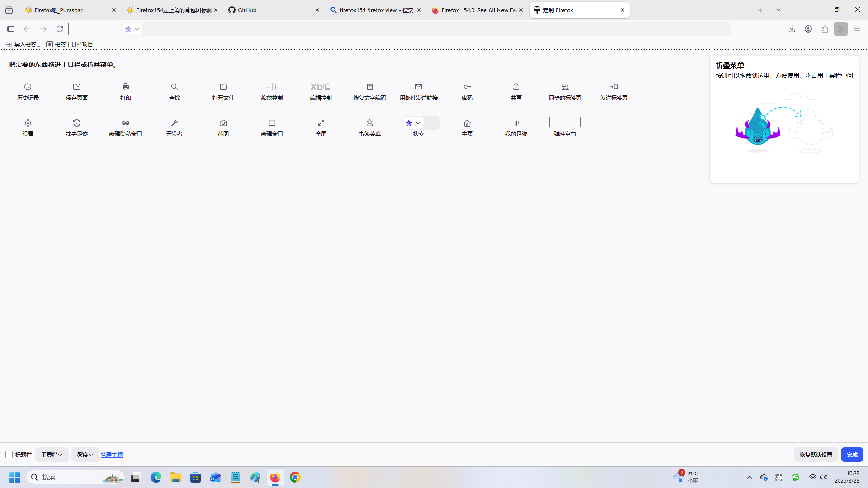
Task: Select the 抹去足迹 forget icon
Action: (77, 123)
